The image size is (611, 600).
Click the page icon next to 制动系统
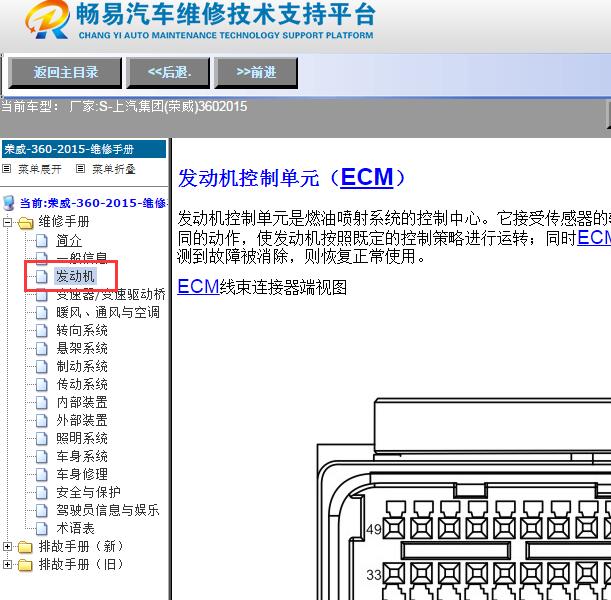[x=42, y=367]
